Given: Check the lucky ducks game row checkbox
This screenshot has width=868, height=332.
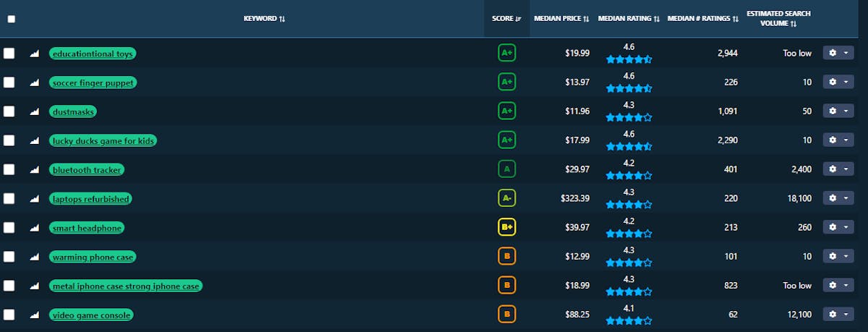Looking at the screenshot, I should point(9,140).
